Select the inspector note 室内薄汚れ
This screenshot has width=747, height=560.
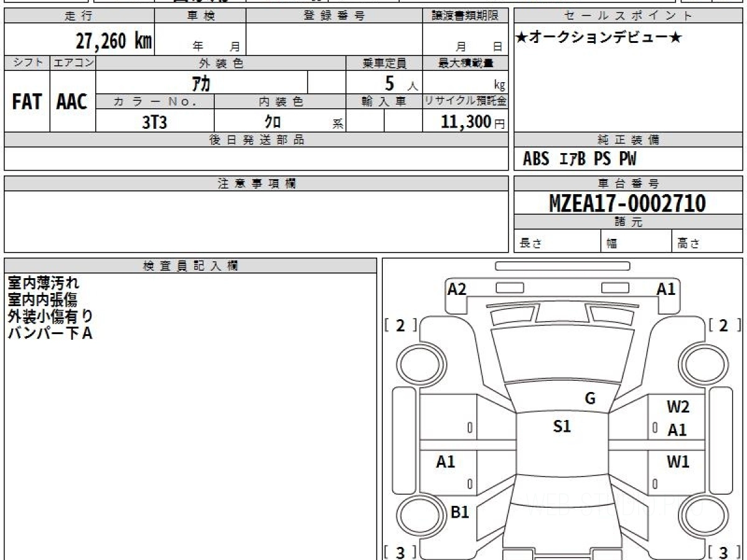tap(44, 283)
